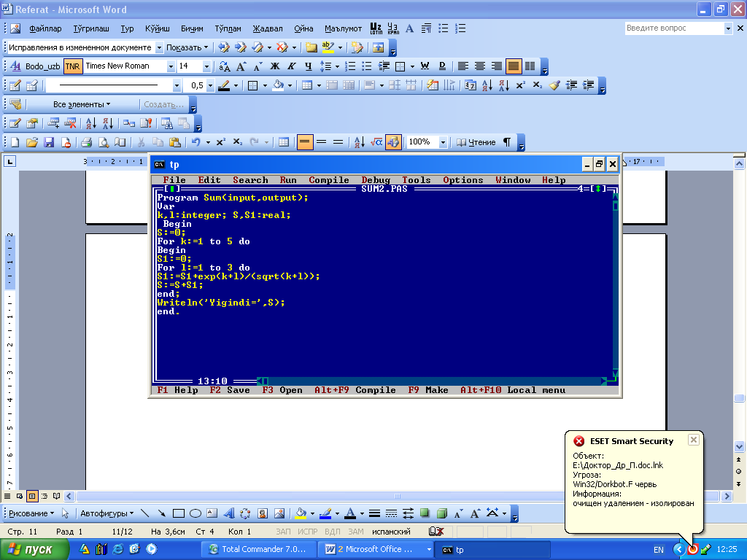Click the Open folder icon
Viewport: 747px width, 560px height.
point(31,142)
